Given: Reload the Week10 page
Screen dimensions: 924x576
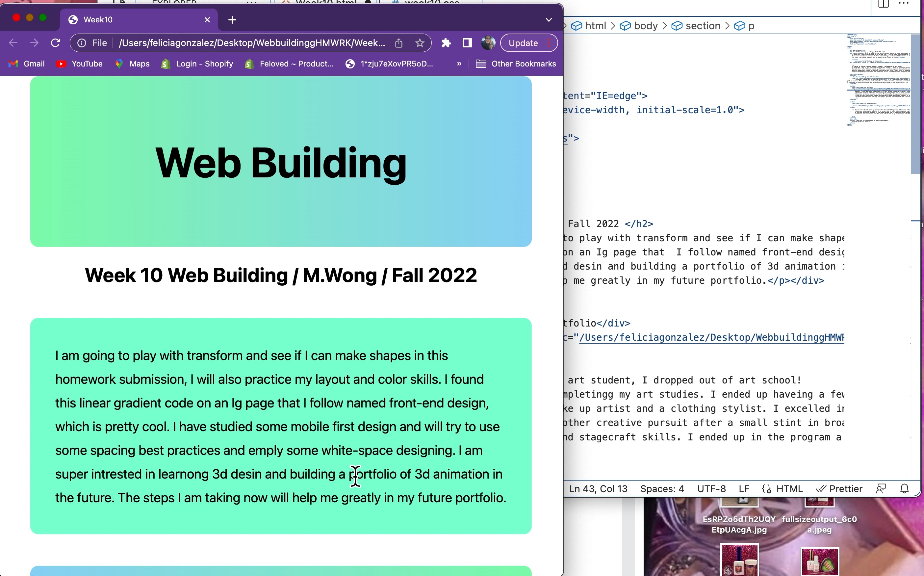Looking at the screenshot, I should [56, 43].
